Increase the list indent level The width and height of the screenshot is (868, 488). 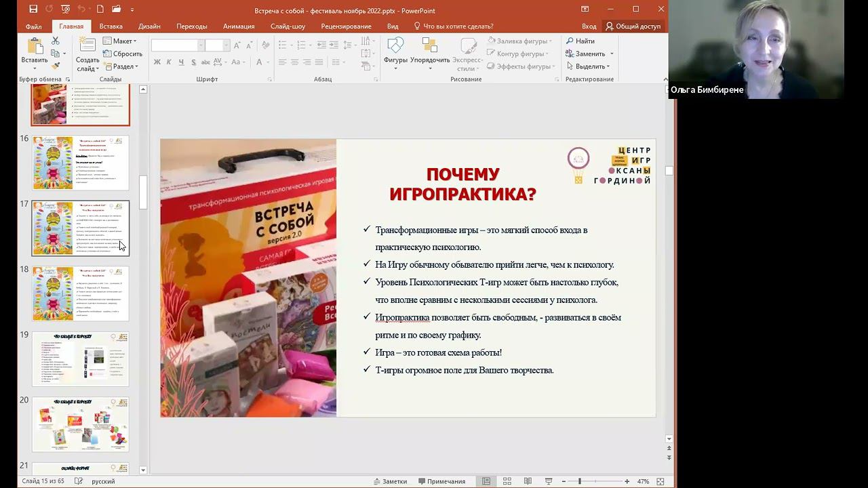coord(335,45)
